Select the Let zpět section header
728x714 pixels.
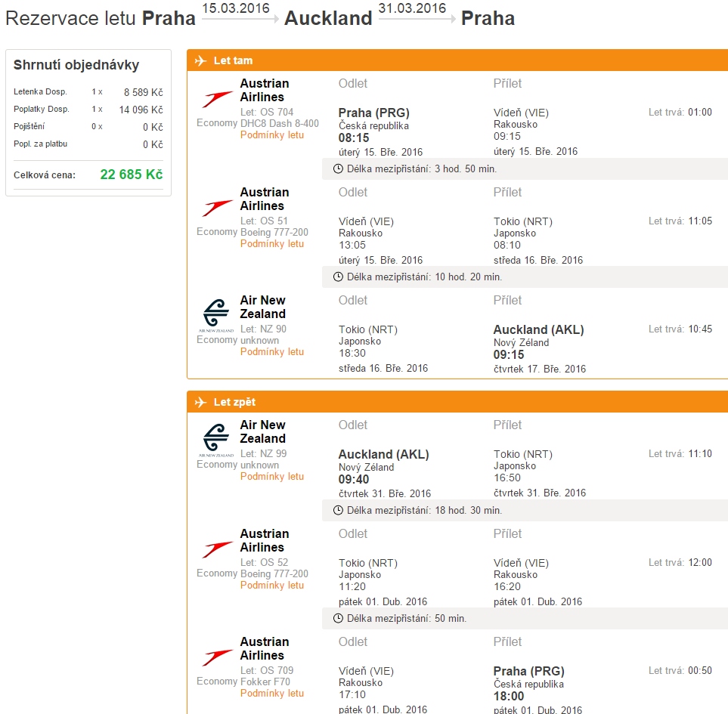[x=457, y=402]
